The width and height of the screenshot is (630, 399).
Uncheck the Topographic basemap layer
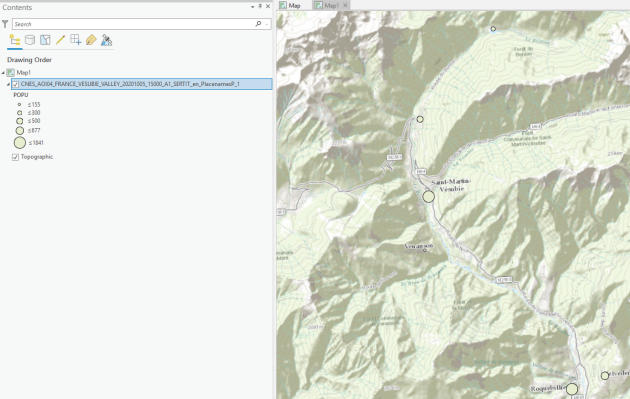(15, 157)
